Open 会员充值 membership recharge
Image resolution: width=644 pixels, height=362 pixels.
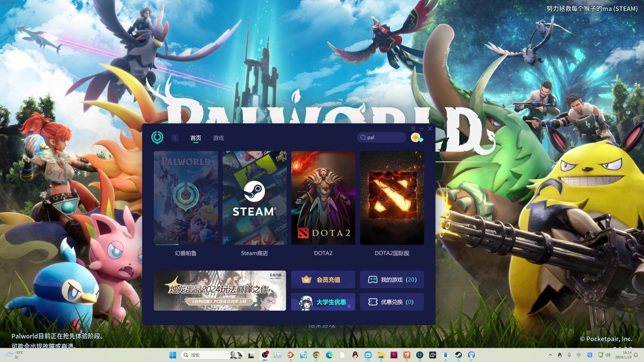[323, 280]
